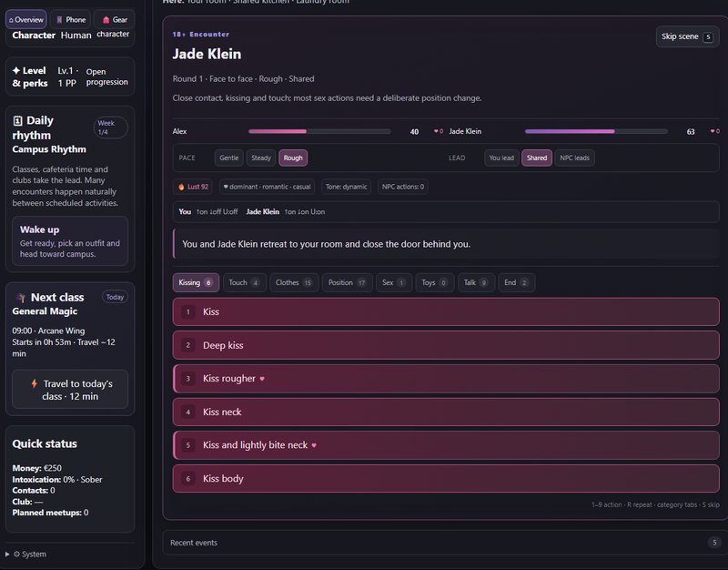Choose the Kiss action
The height and width of the screenshot is (570, 728).
(446, 311)
